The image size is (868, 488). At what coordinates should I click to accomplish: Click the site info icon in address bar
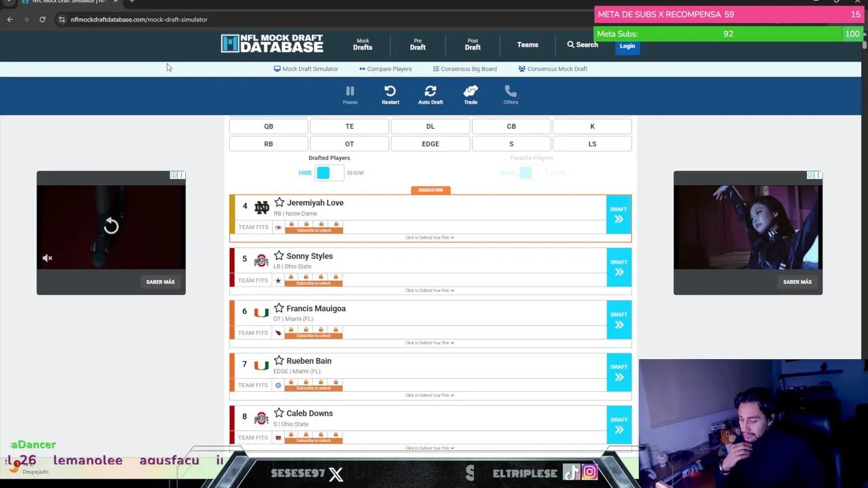coord(62,20)
